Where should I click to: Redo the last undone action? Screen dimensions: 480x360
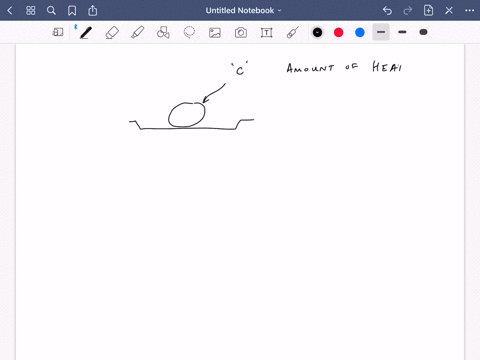407,11
